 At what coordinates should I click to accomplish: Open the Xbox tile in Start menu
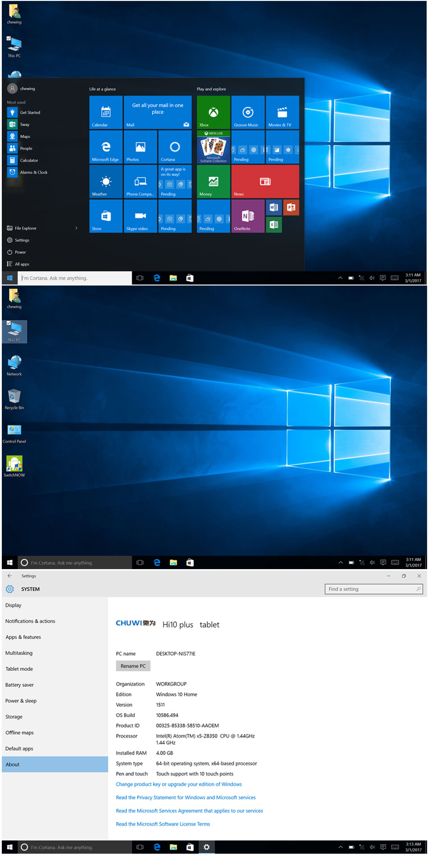tap(213, 112)
